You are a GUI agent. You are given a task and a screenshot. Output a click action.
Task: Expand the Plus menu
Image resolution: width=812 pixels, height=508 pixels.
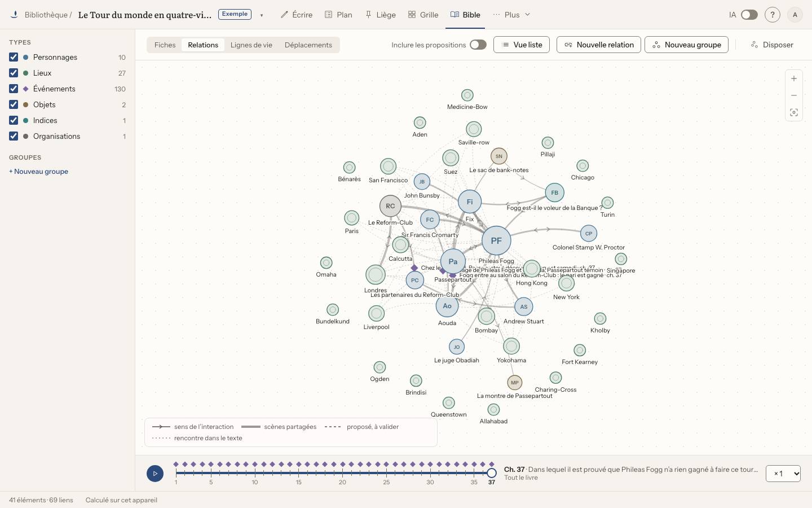coord(511,15)
